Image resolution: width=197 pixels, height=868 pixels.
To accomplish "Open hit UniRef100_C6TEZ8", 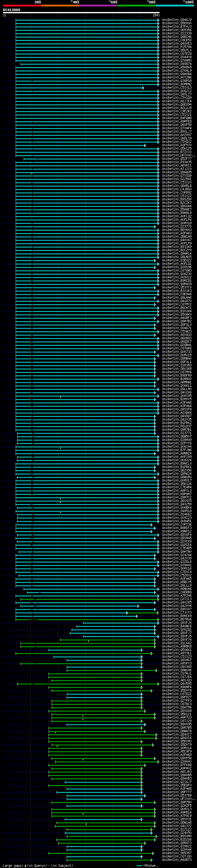I will pos(177,54).
